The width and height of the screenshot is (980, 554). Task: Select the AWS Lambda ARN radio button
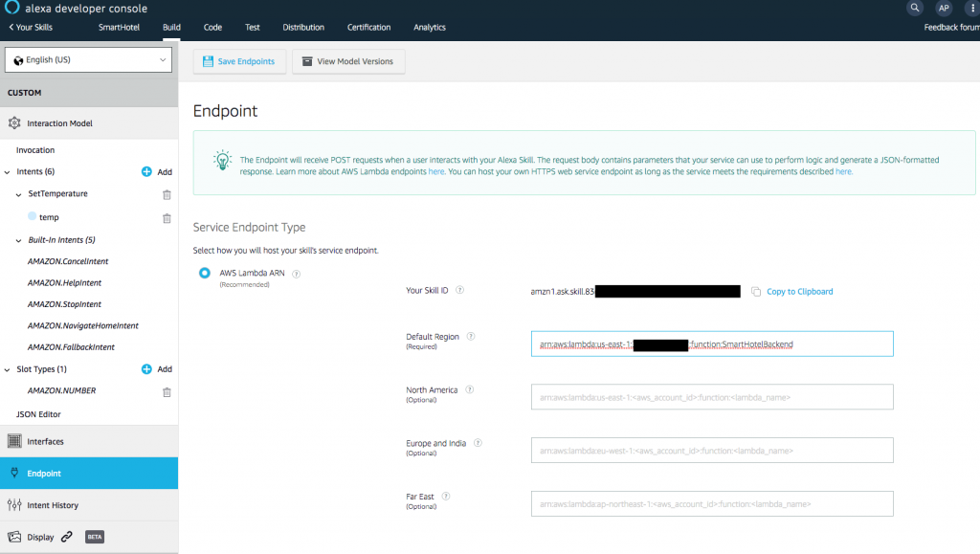[x=204, y=273]
